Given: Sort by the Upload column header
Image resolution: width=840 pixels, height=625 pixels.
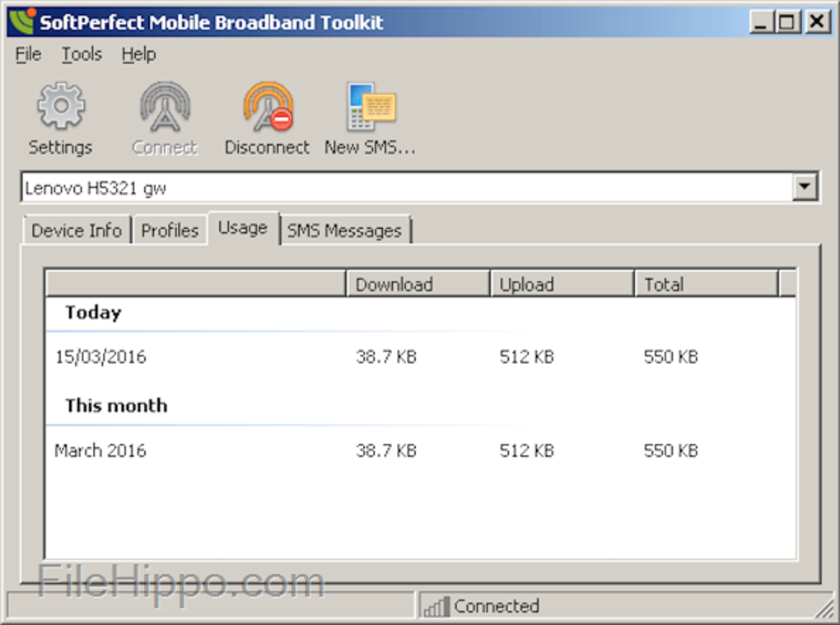Looking at the screenshot, I should pyautogui.click(x=561, y=284).
